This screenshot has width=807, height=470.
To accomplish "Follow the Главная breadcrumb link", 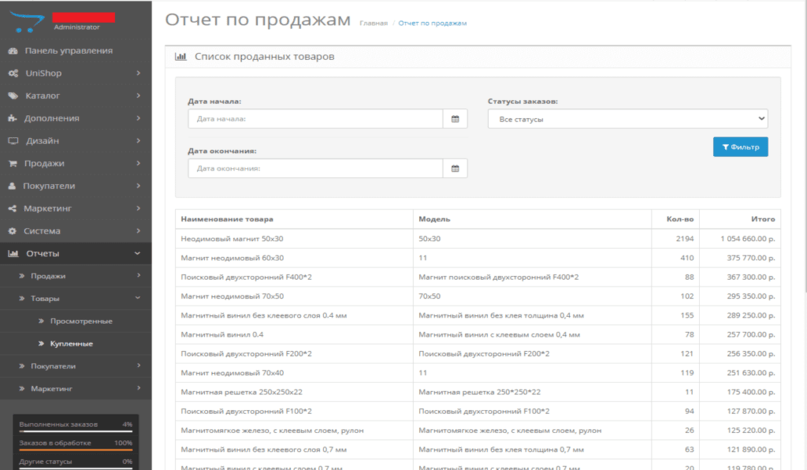I will click(x=373, y=23).
